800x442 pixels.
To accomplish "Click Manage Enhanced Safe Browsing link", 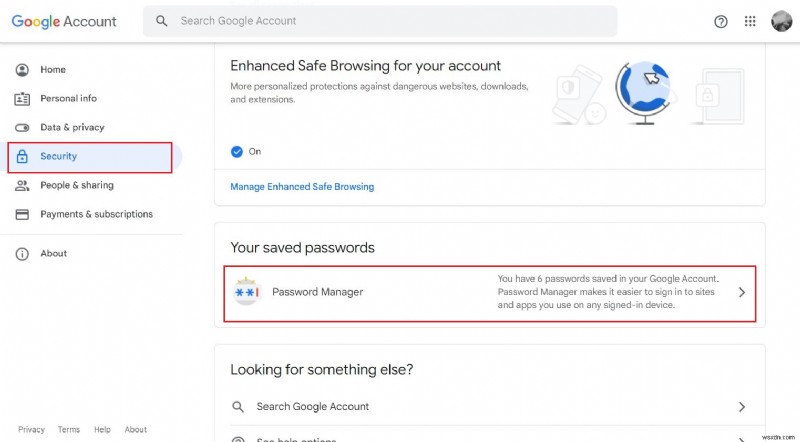I will (x=302, y=187).
